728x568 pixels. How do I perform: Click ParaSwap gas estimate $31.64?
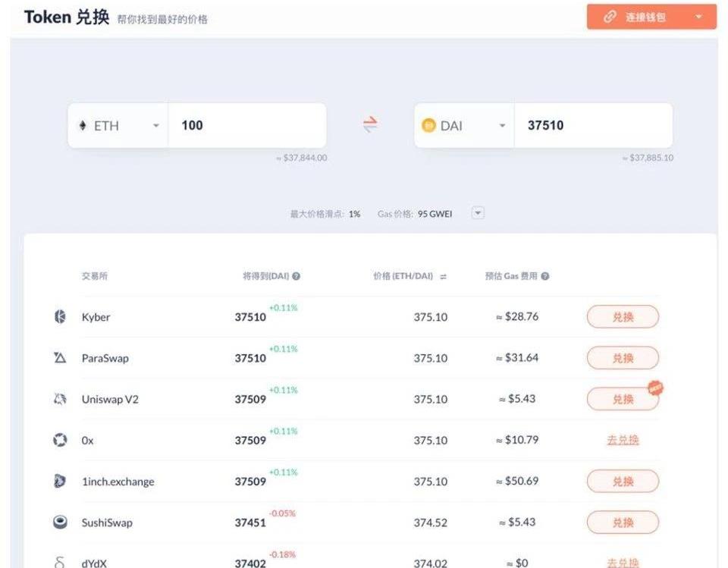pos(517,358)
